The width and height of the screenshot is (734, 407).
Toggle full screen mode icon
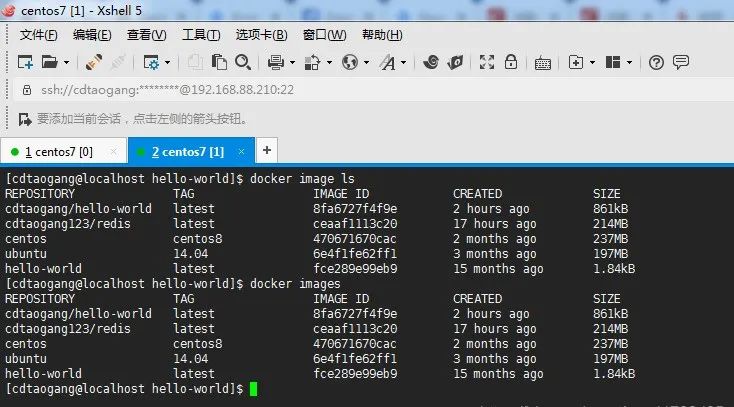(487, 62)
